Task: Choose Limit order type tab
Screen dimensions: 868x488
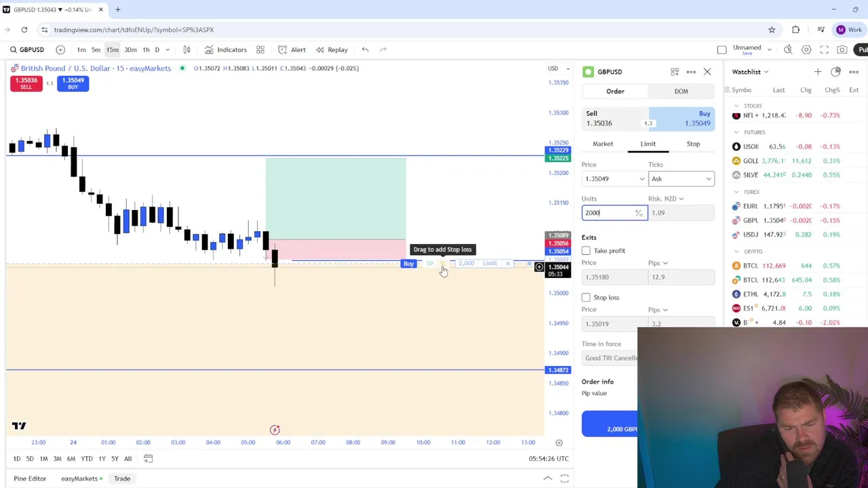Action: [x=648, y=144]
